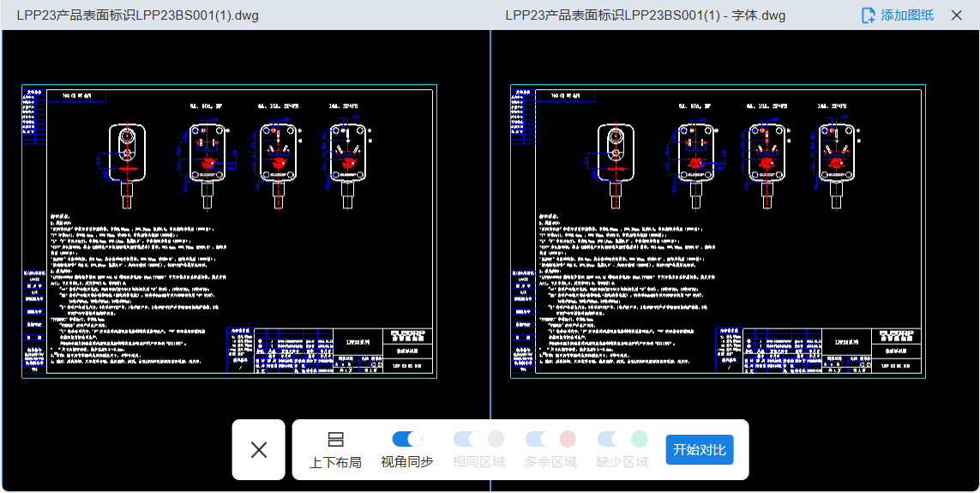Toggle the 视角同步 view sync switch
The height and width of the screenshot is (493, 980).
(x=407, y=439)
